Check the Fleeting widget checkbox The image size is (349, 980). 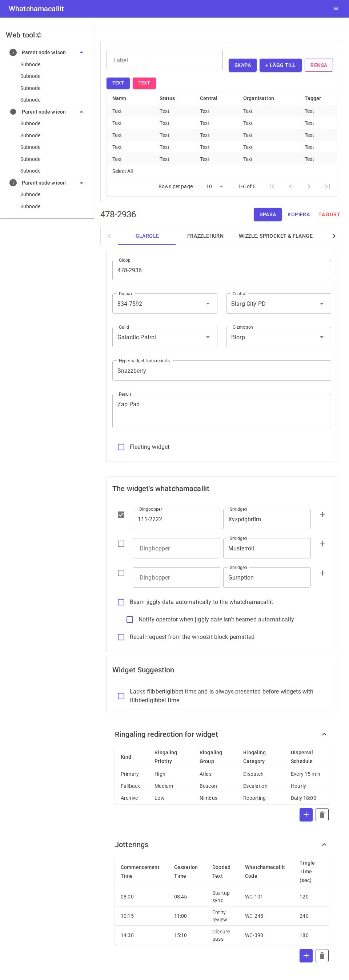pos(121,447)
